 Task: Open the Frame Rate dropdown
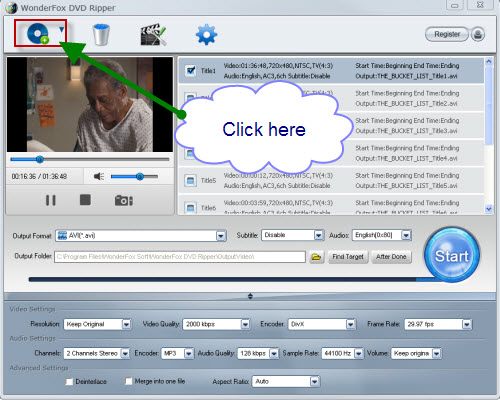(467, 324)
